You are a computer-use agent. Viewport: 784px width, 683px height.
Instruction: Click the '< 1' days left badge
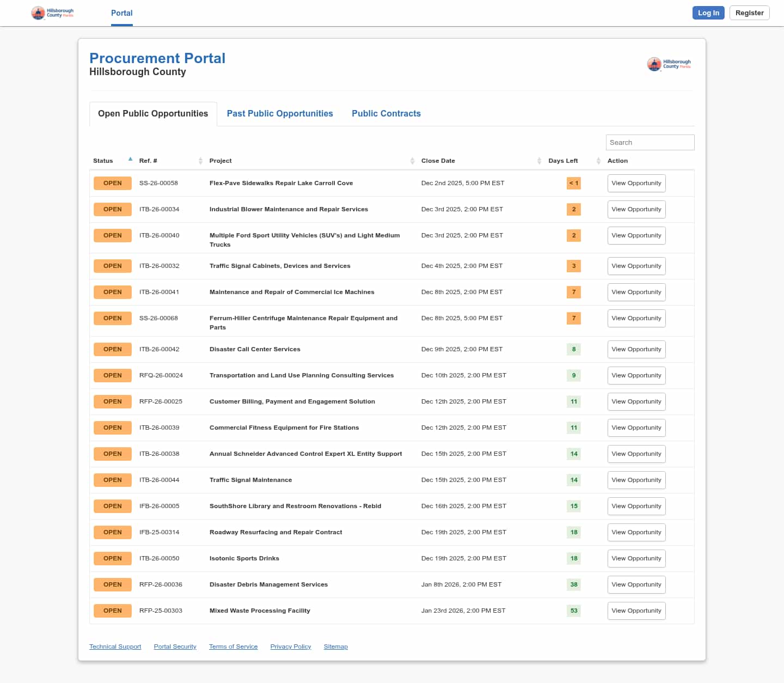point(573,183)
